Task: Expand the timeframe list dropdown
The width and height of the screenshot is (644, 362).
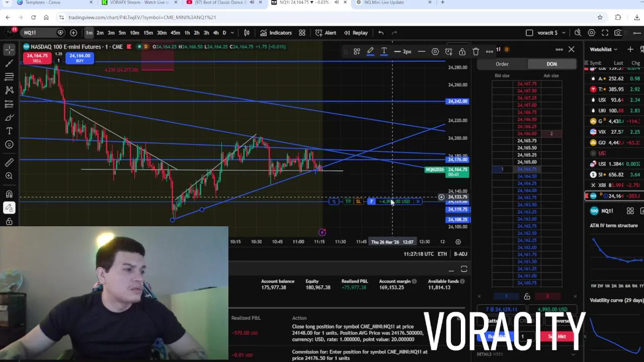Action: pyautogui.click(x=232, y=33)
